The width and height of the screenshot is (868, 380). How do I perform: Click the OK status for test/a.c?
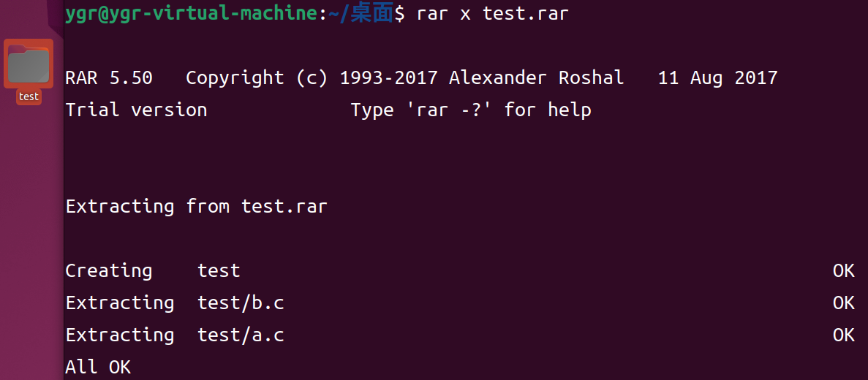click(x=844, y=335)
